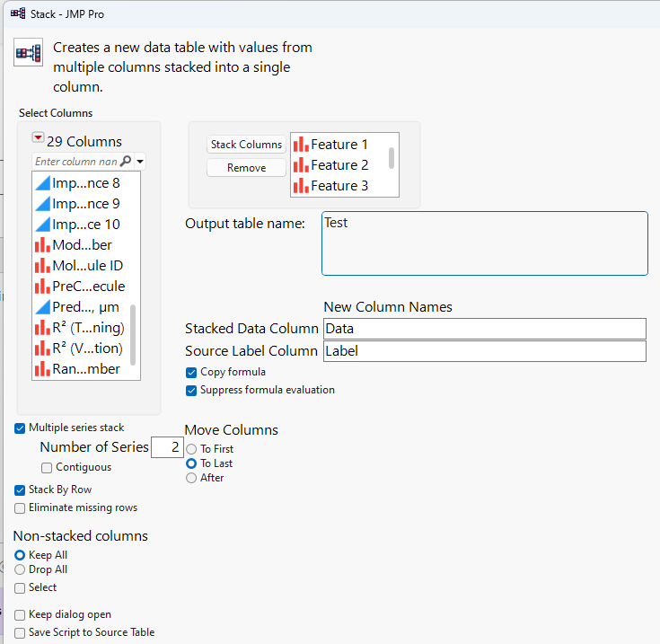The height and width of the screenshot is (644, 660).
Task: Select Move Columns To First
Action: [191, 449]
